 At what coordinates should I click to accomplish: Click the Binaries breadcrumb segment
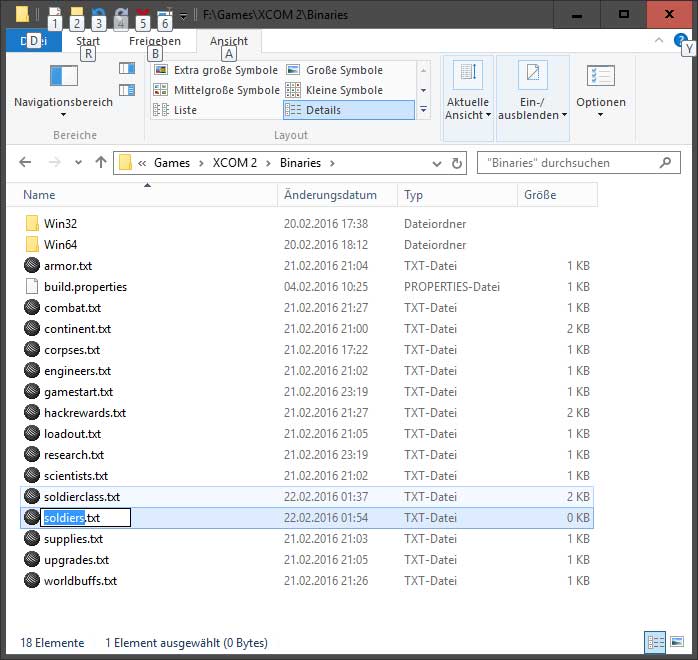(x=300, y=163)
